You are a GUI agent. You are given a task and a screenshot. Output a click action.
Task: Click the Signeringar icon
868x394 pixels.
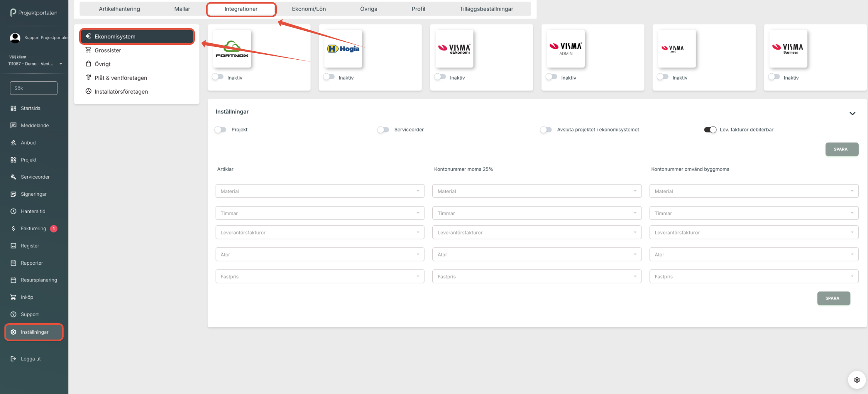pyautogui.click(x=13, y=194)
